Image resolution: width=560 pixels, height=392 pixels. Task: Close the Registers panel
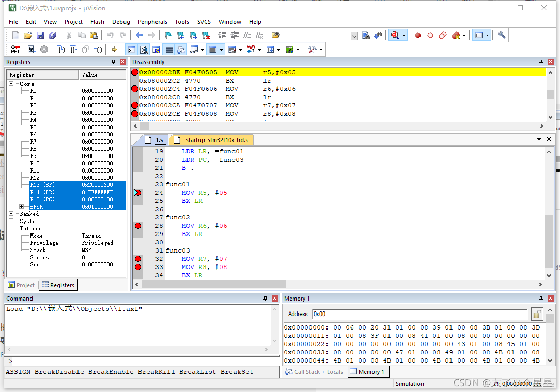click(123, 62)
